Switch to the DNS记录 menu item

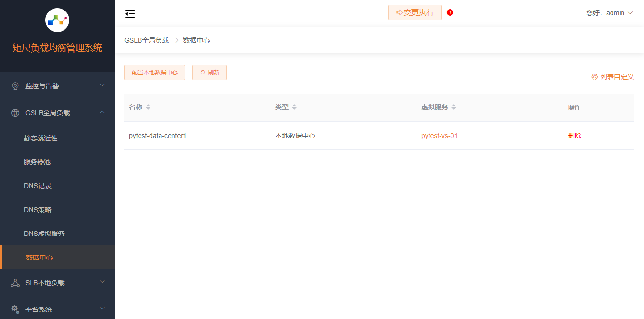click(38, 185)
